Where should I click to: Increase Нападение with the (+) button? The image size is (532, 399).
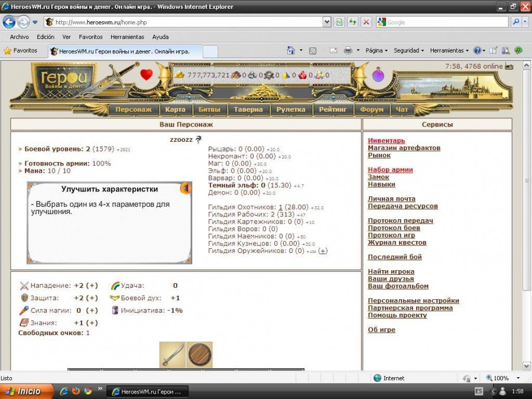(x=92, y=286)
